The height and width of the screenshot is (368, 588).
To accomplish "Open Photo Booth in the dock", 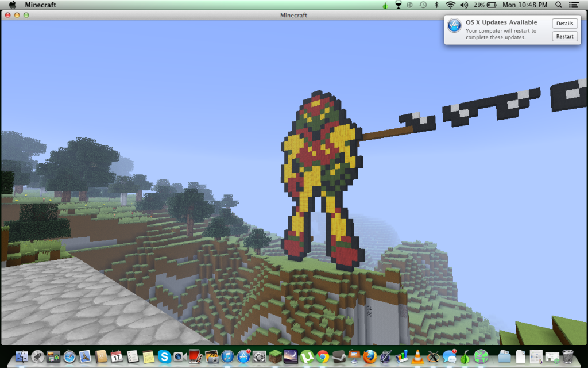I will pos(195,356).
